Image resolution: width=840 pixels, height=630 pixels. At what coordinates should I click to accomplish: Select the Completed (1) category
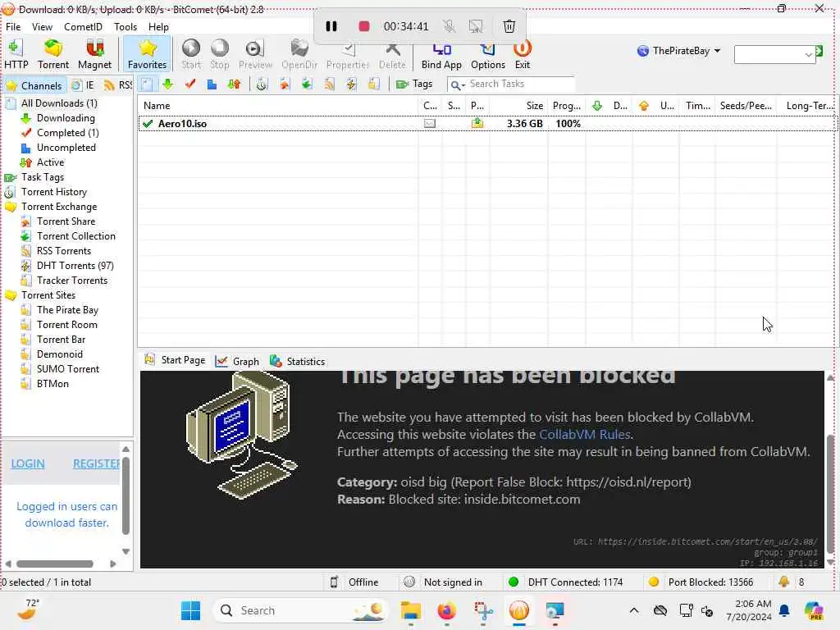coord(68,133)
